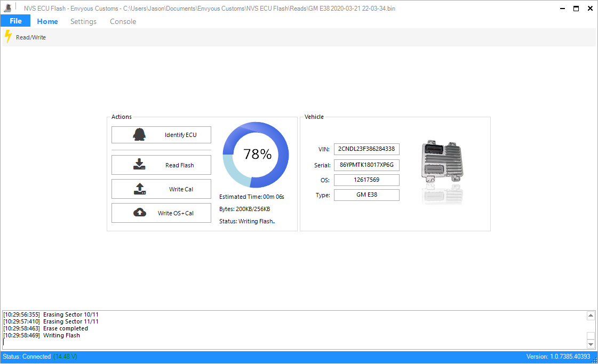
Task: Click the cloud upload icon on Write OS+Cal
Action: tap(140, 212)
